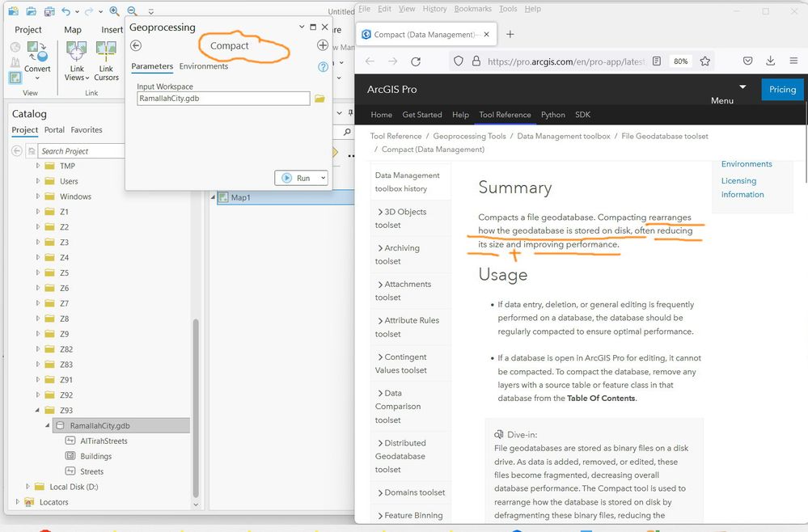Image resolution: width=808 pixels, height=532 pixels.
Task: Click the Catalog pane vertical scrollbar
Action: tap(195, 407)
